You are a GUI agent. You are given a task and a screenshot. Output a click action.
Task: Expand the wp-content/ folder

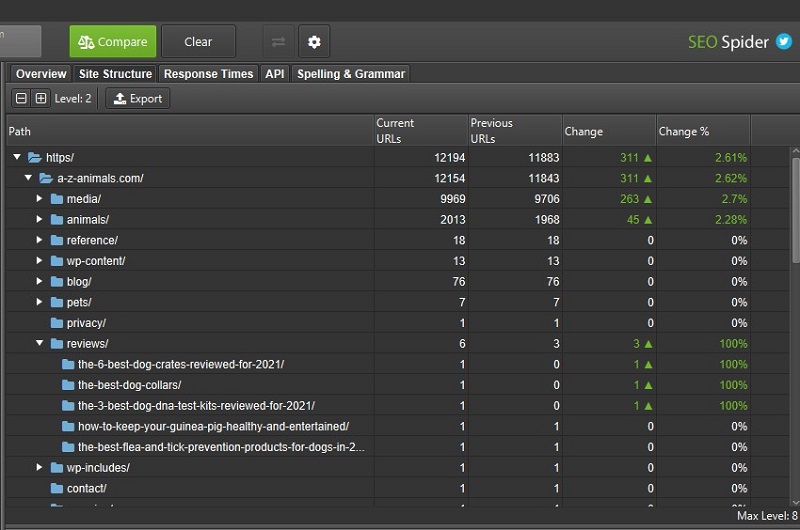click(39, 261)
